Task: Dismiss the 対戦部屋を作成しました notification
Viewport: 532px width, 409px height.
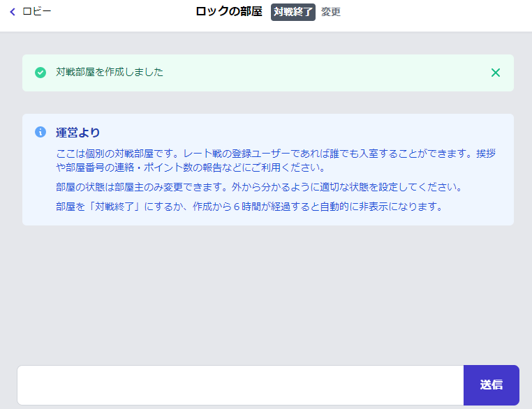Action: click(x=496, y=73)
